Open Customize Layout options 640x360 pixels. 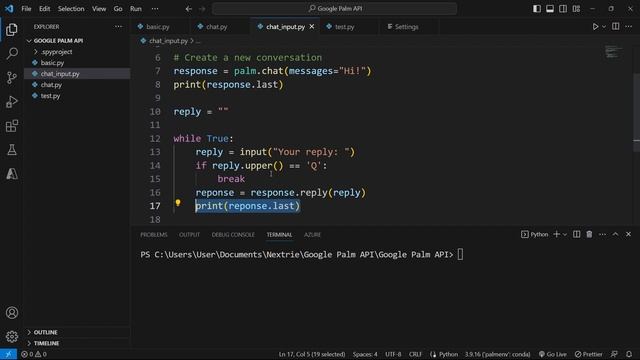coord(576,9)
